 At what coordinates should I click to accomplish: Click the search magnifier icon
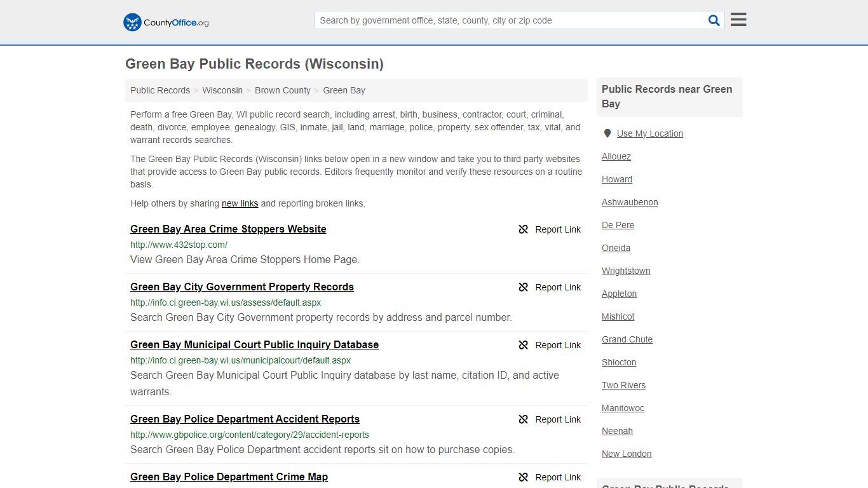(714, 20)
